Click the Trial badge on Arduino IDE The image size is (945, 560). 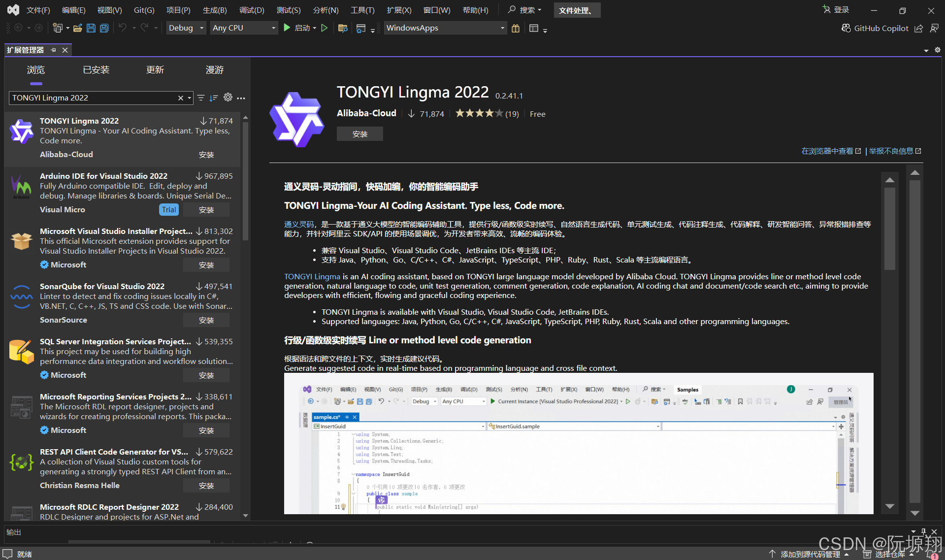point(169,210)
